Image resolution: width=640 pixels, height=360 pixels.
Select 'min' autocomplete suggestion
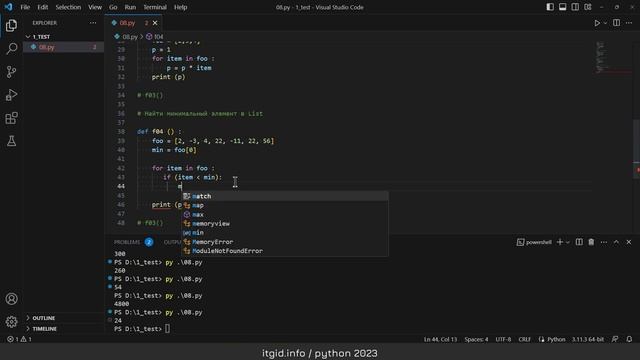pyautogui.click(x=285, y=233)
